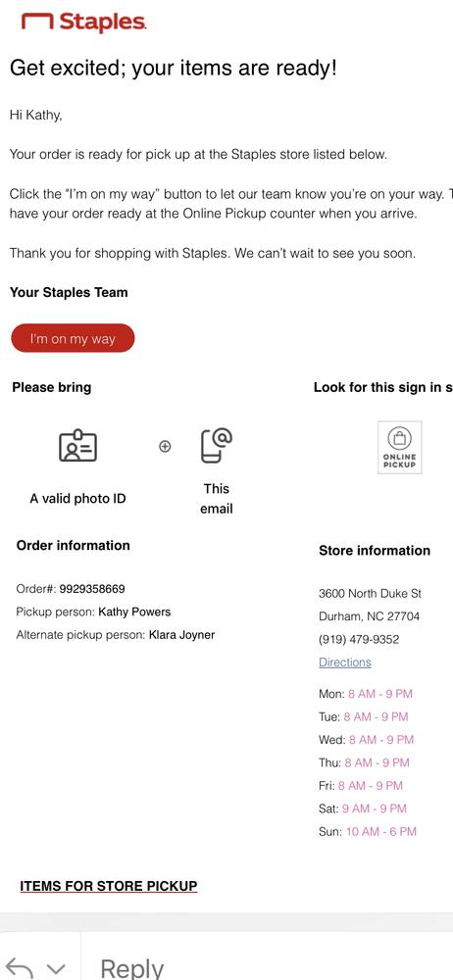Screen dimensions: 453x980
Task: Click the "I'm on my way" button
Action: [73, 338]
